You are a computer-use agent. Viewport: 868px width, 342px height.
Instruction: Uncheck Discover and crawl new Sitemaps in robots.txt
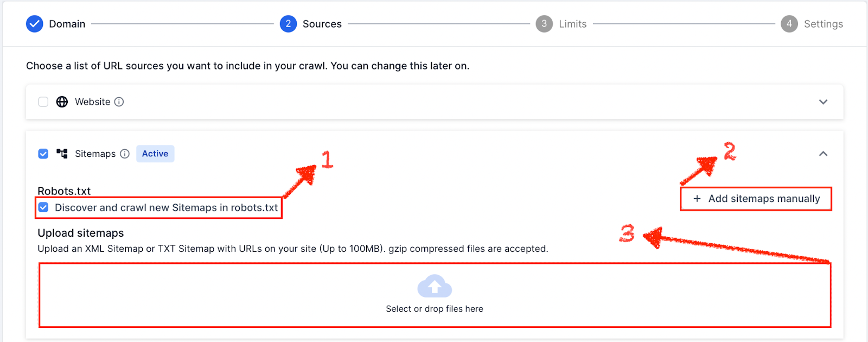[43, 207]
